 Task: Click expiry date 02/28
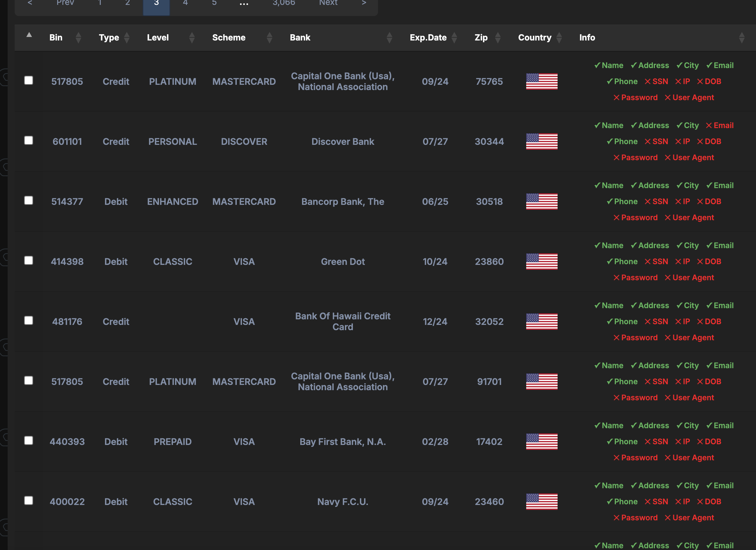(x=435, y=442)
